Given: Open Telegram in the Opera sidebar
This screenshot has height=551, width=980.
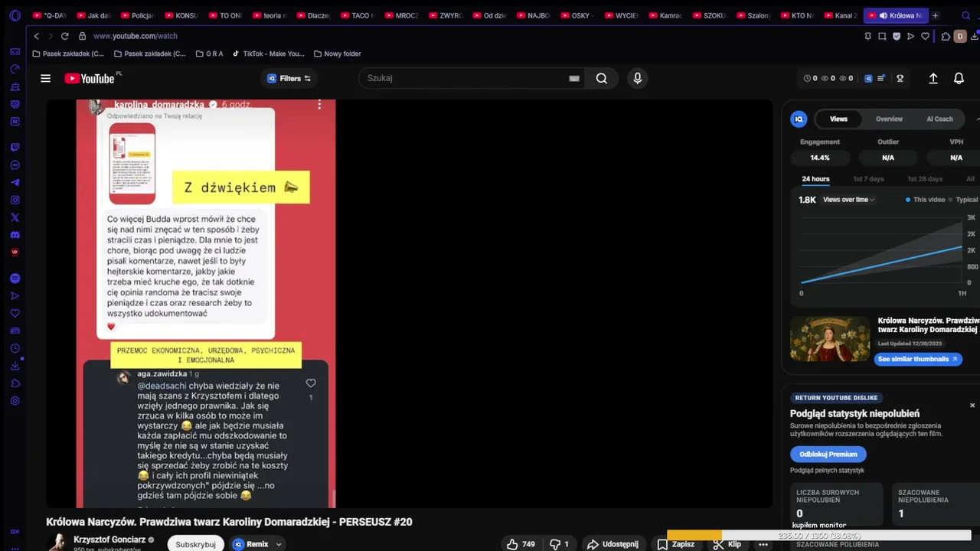Looking at the screenshot, I should [x=15, y=183].
